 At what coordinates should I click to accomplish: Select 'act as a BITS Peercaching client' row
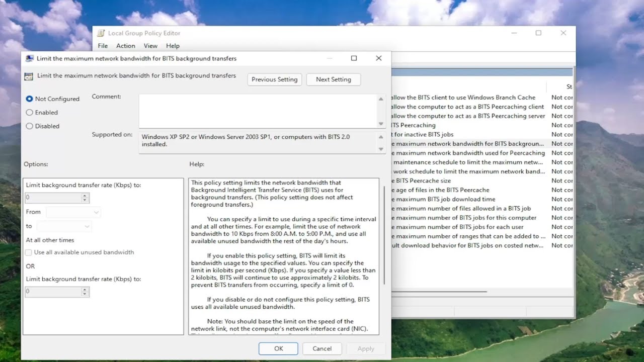click(482, 107)
